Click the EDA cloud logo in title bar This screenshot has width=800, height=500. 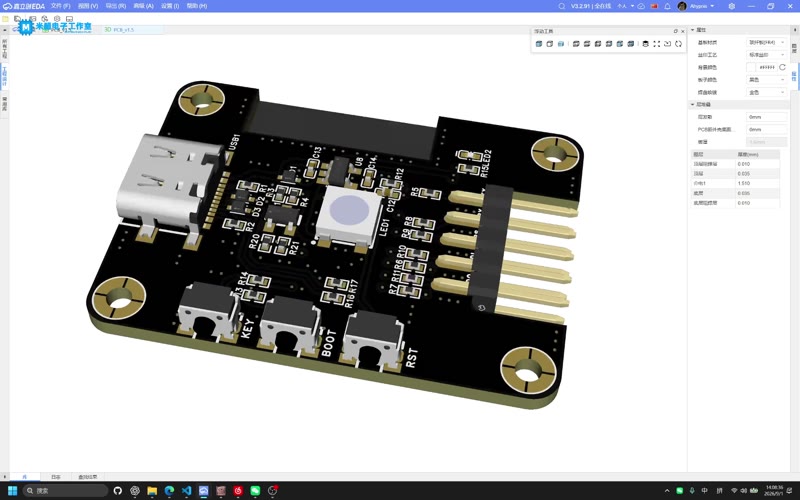tap(7, 6)
